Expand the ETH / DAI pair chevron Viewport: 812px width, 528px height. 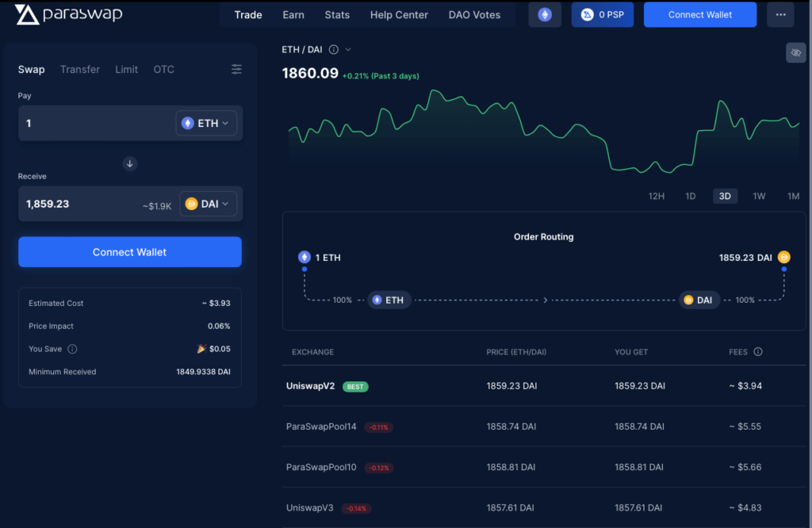348,49
